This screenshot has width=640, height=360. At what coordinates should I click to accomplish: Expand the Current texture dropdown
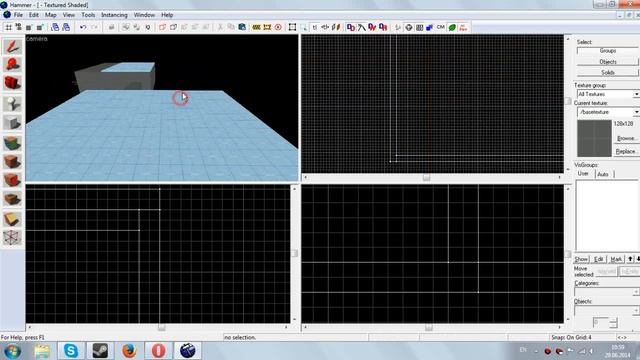point(636,112)
